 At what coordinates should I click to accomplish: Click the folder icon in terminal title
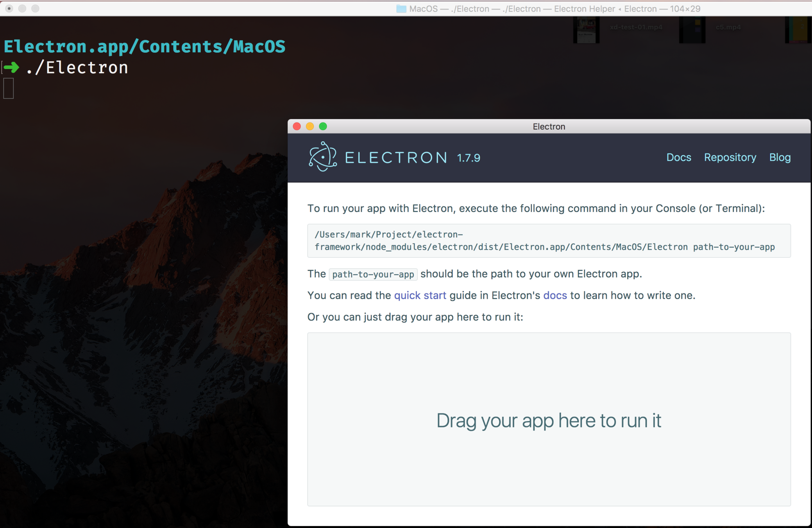click(401, 9)
